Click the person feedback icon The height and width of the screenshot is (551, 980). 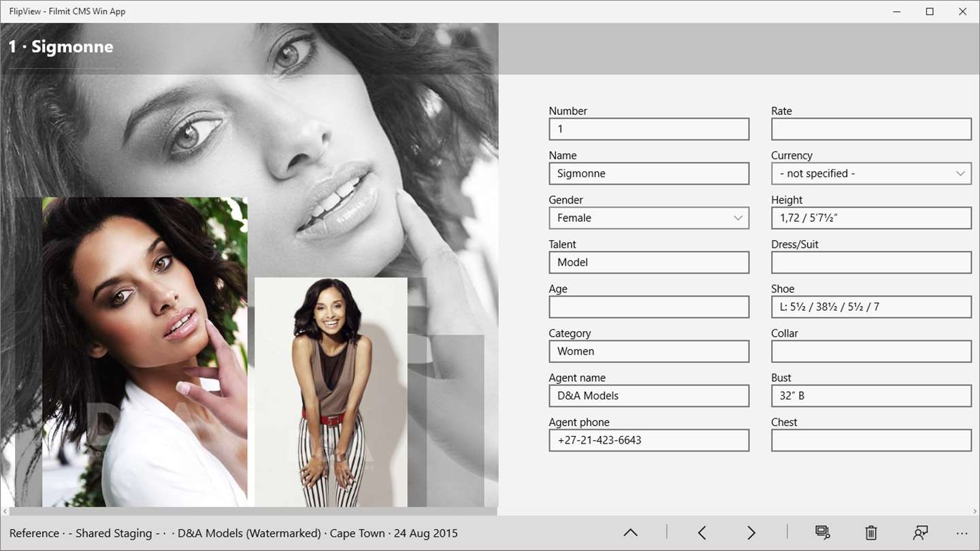pos(921,533)
